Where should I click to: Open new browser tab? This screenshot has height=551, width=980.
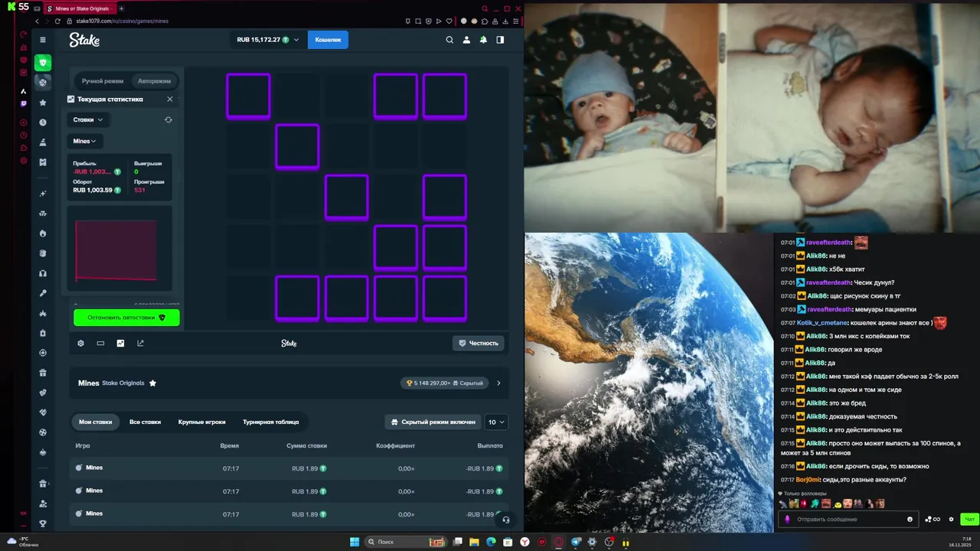[121, 8]
